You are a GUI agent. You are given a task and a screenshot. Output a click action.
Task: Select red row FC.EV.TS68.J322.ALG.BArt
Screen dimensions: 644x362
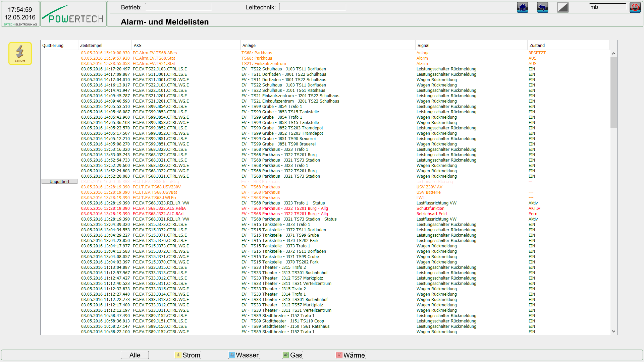[325, 214]
